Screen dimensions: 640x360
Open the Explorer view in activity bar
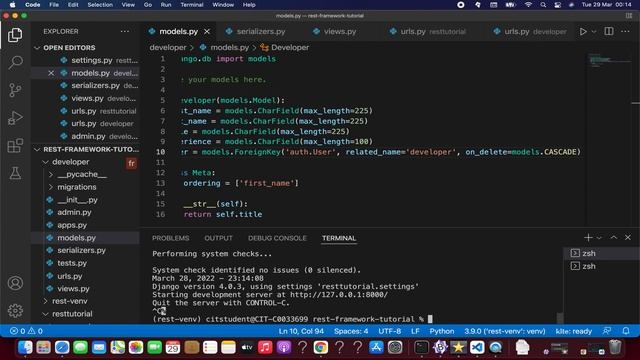[15, 35]
